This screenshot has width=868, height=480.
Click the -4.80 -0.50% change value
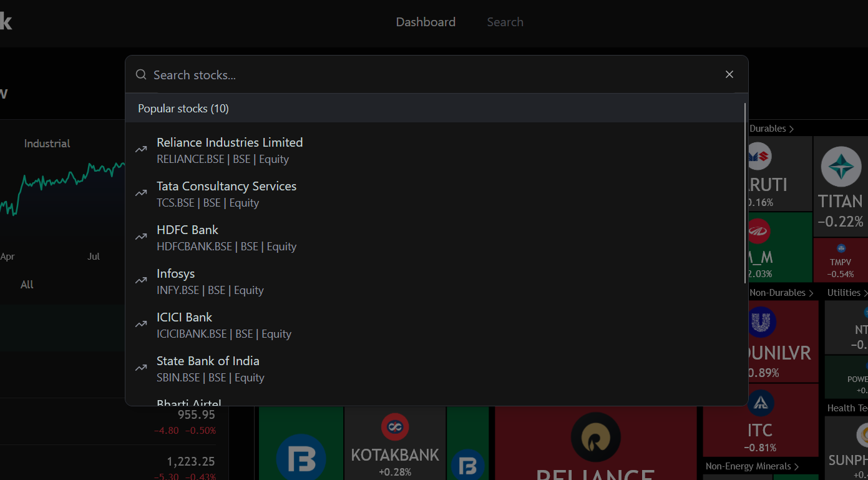(185, 431)
